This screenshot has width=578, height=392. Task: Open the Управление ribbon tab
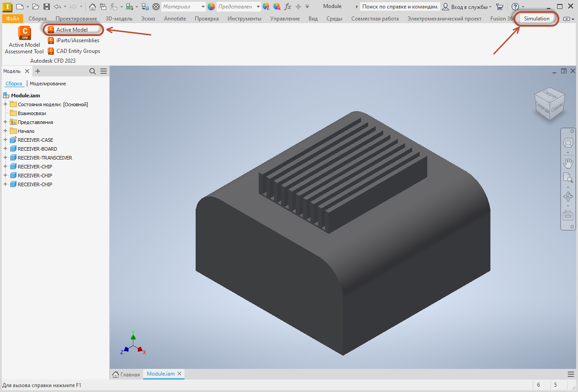click(285, 19)
